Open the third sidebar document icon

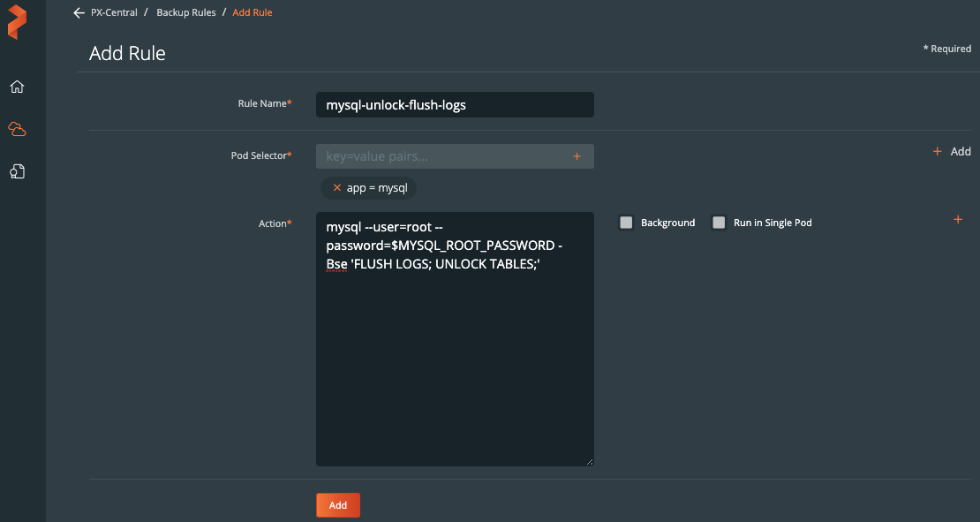pyautogui.click(x=17, y=171)
